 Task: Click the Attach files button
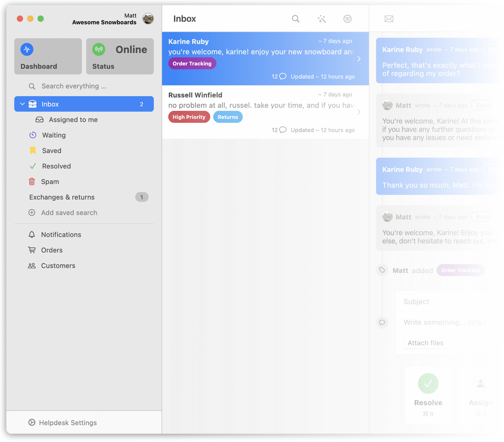pyautogui.click(x=425, y=343)
